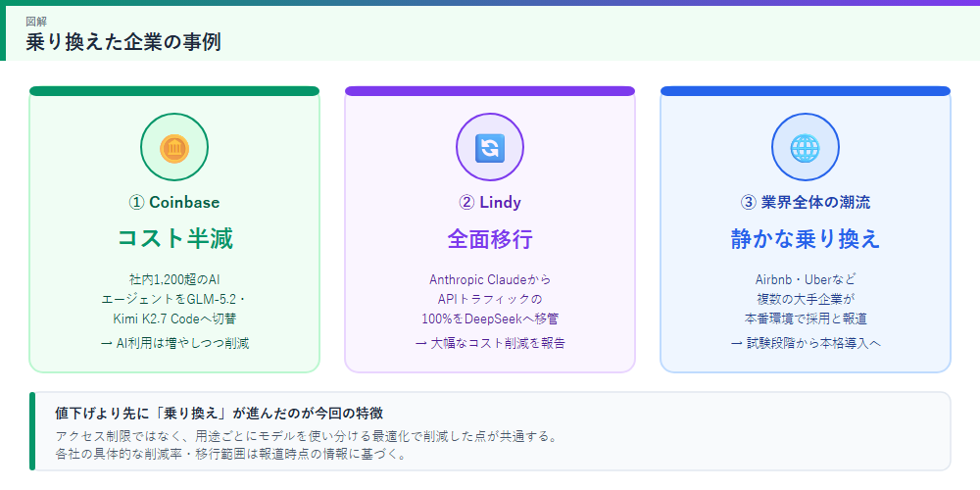Click the line 複数の大手企業が
The height and width of the screenshot is (490, 980).
pyautogui.click(x=805, y=299)
